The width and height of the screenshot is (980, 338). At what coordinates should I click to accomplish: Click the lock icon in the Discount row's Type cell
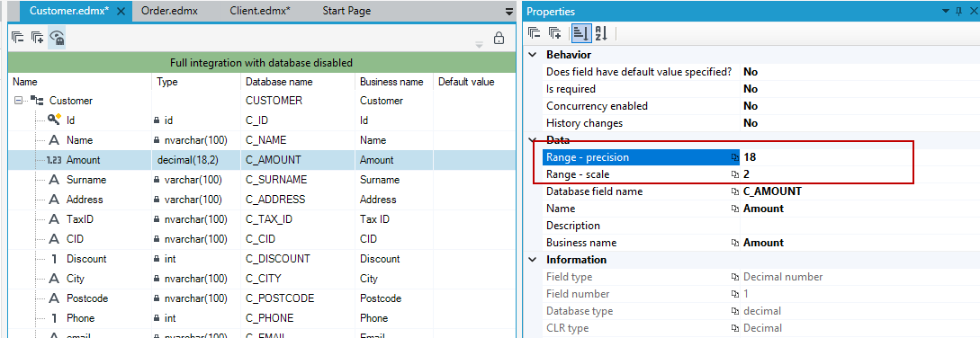pos(157,259)
